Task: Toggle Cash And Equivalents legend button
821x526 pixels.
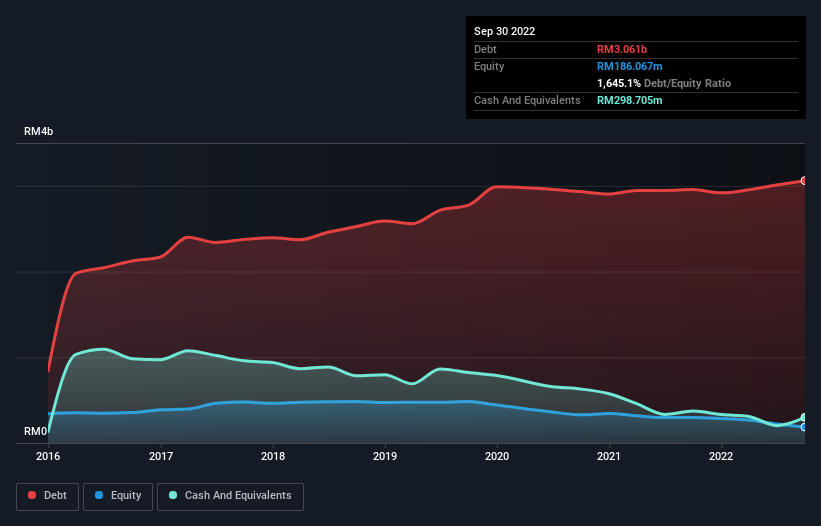Action: pos(230,496)
